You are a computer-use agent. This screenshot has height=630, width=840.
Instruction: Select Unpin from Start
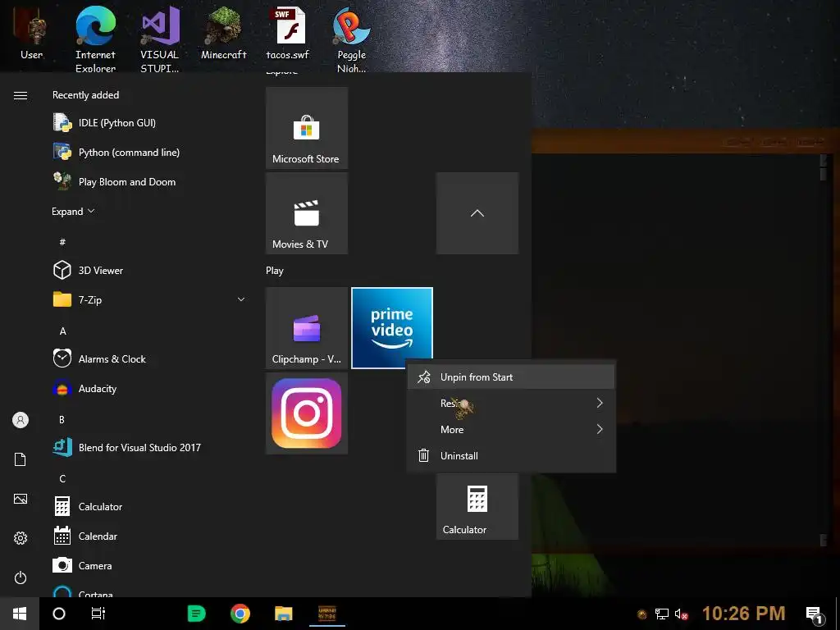511,377
